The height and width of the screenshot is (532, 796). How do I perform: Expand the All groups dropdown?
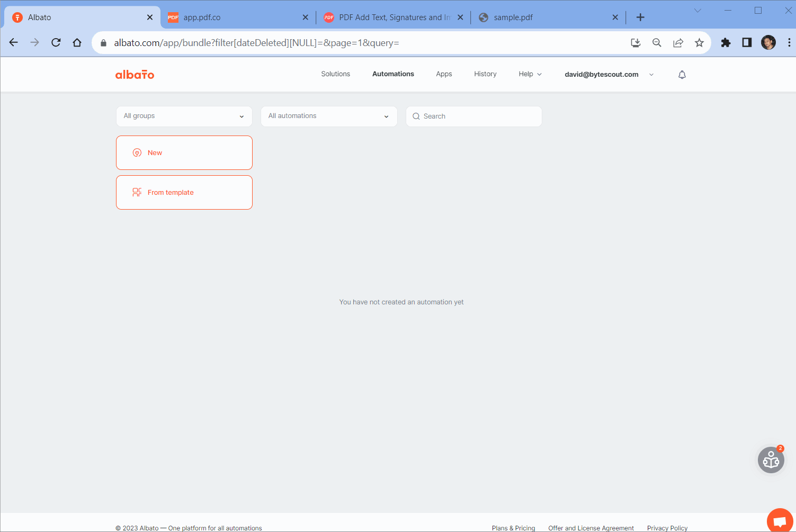click(x=184, y=116)
